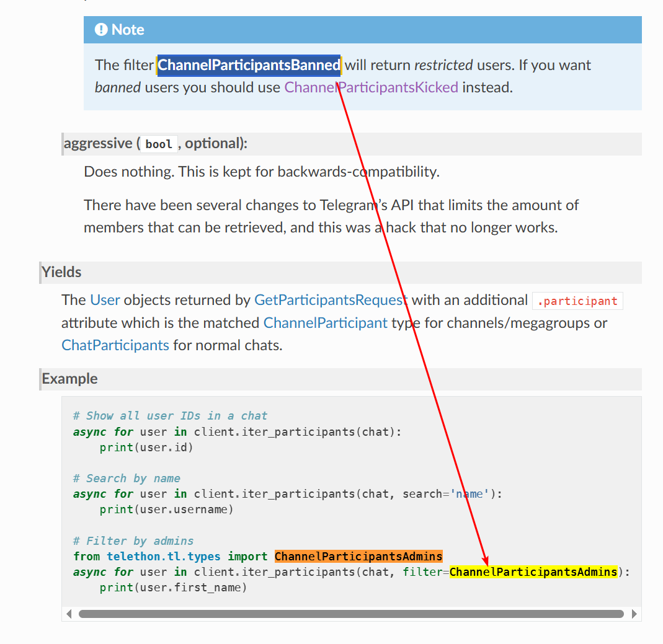This screenshot has height=644, width=663.
Task: Click the horizontal scrollbar thumb under the code
Action: (350, 614)
